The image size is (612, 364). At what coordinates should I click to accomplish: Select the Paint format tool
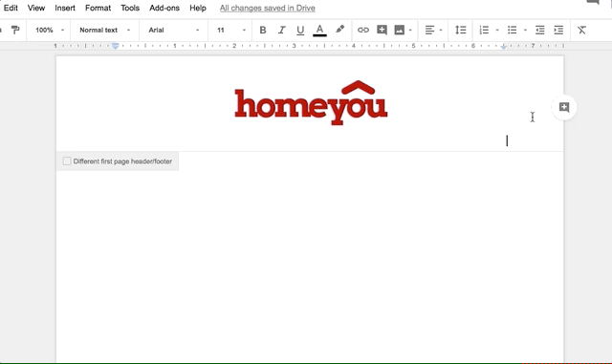[x=15, y=30]
